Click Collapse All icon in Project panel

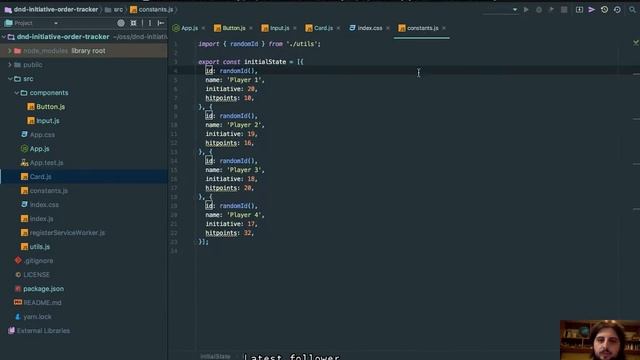(x=133, y=23)
